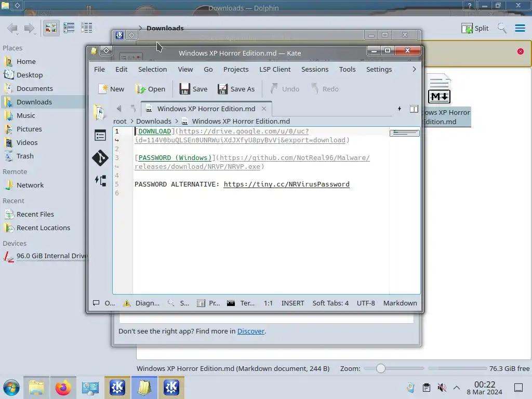Go to previous tab arrow in Kate

pos(119,109)
